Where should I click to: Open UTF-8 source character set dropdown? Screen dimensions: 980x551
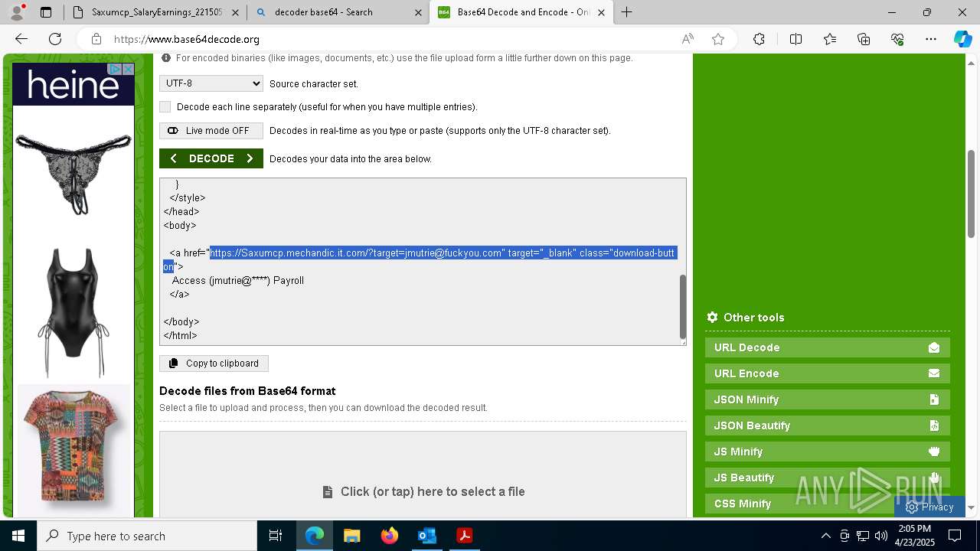[x=211, y=83]
